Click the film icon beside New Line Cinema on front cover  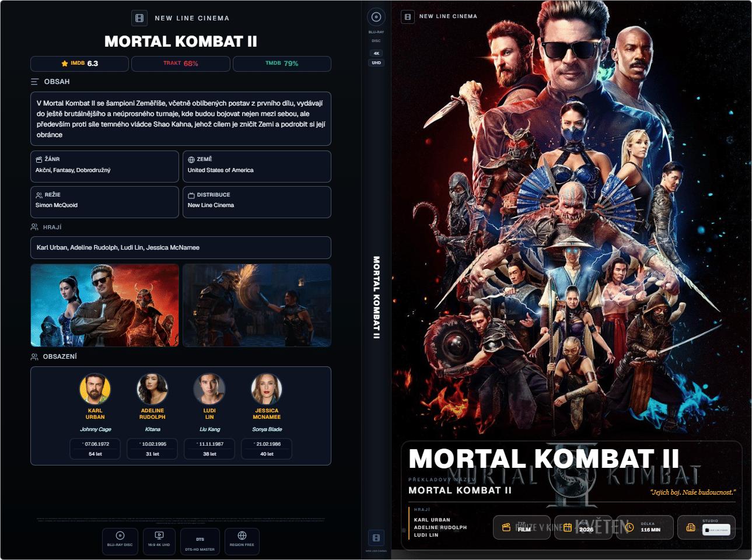coord(407,16)
